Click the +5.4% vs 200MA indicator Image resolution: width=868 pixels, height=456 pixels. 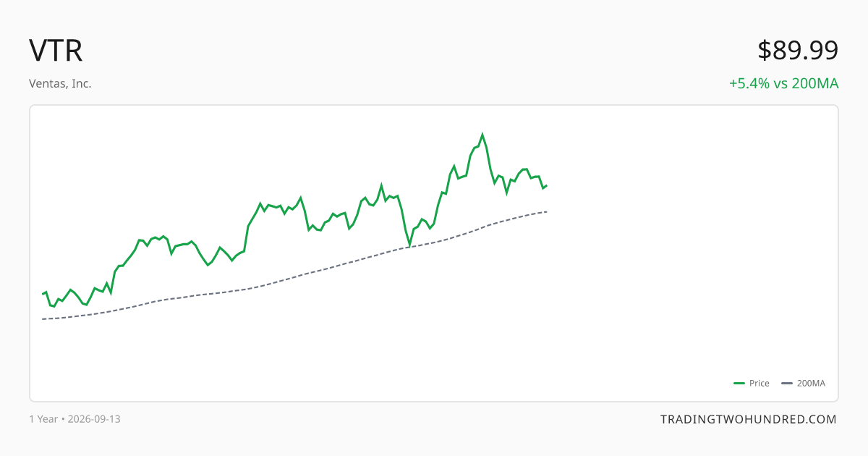(x=783, y=83)
